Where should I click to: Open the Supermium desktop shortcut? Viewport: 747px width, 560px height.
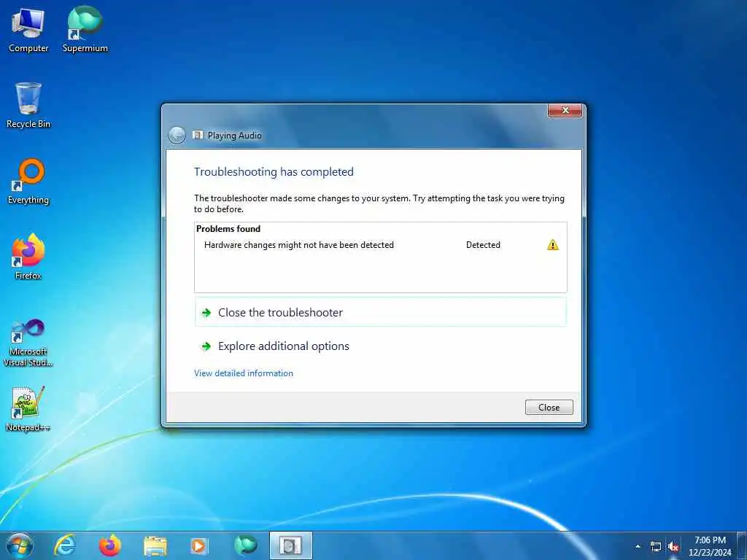[x=85, y=29]
